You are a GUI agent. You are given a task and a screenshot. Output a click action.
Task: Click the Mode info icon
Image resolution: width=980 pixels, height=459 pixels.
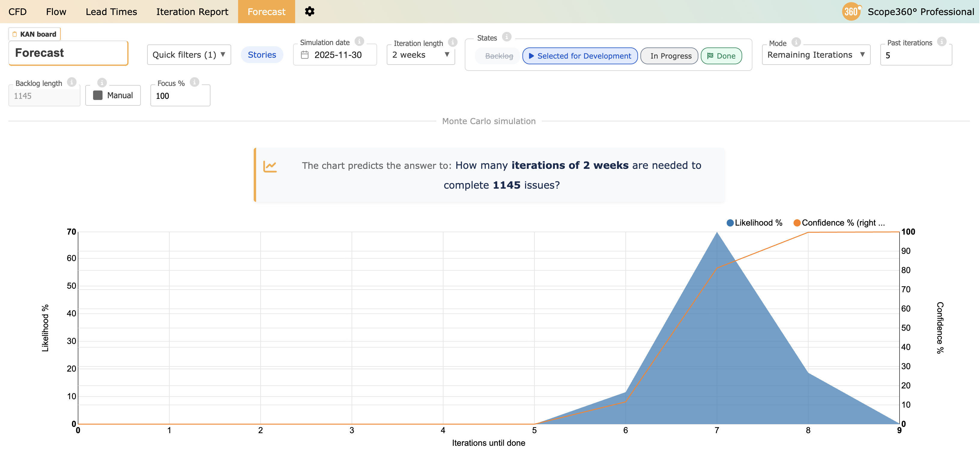[796, 42]
